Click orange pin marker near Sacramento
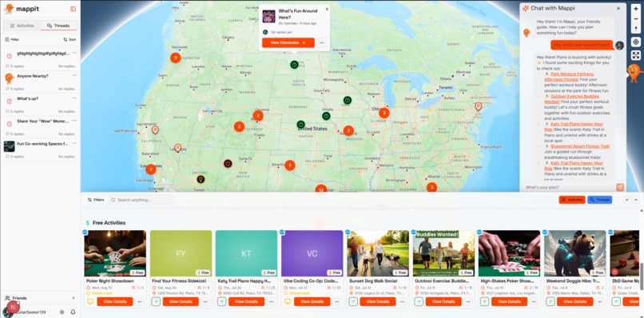The image size is (644, 318). [x=155, y=130]
